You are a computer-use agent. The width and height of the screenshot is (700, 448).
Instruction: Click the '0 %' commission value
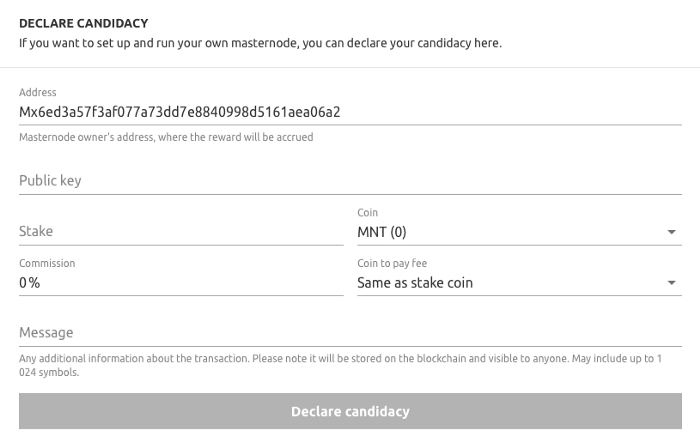click(30, 283)
